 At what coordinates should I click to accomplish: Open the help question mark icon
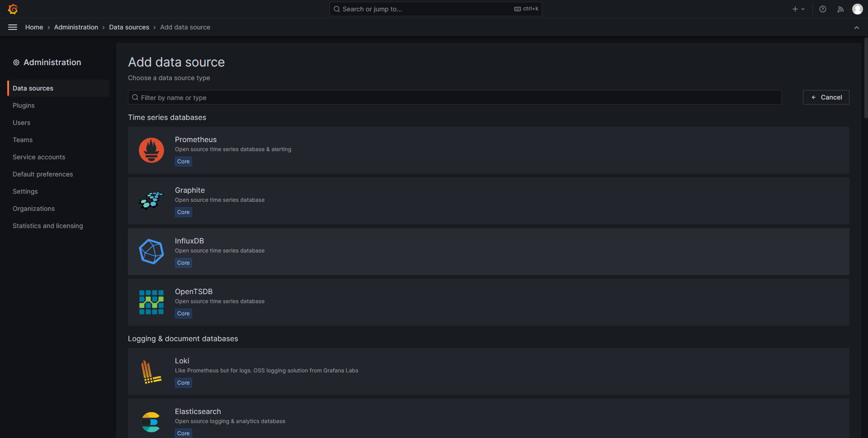coord(823,9)
